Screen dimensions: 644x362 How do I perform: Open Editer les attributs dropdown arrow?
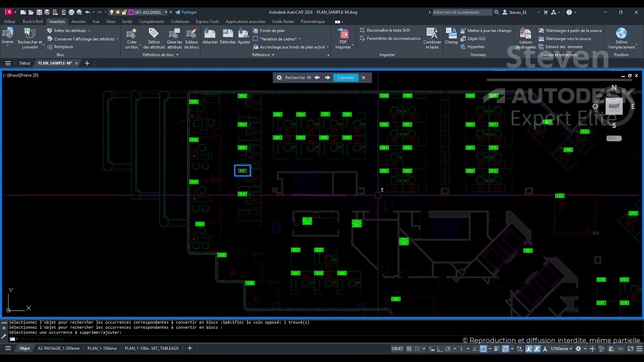89,31
